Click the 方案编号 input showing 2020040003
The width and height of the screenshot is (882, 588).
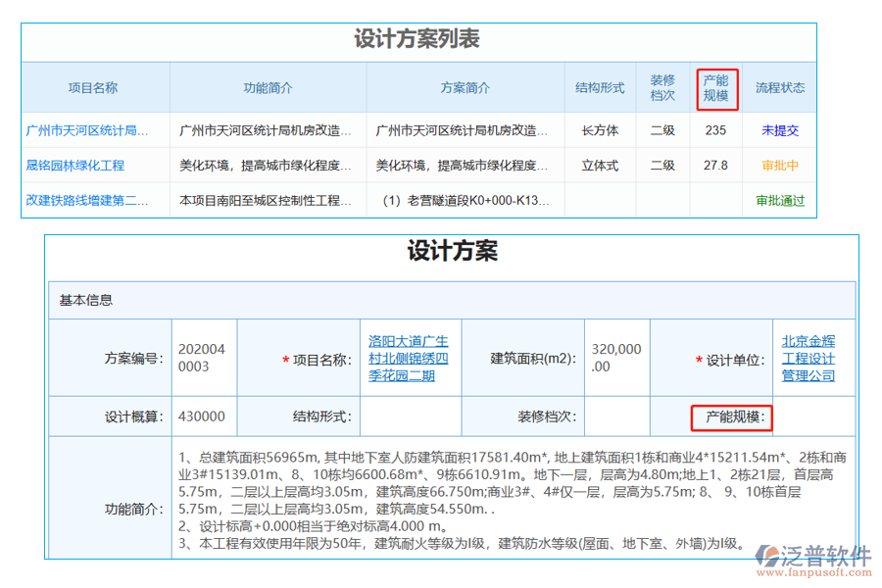(204, 358)
